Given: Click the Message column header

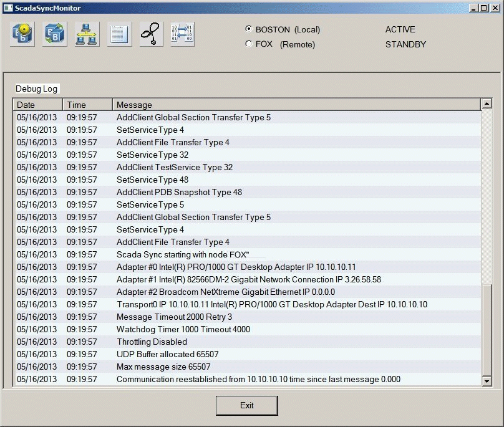Looking at the screenshot, I should coord(134,104).
